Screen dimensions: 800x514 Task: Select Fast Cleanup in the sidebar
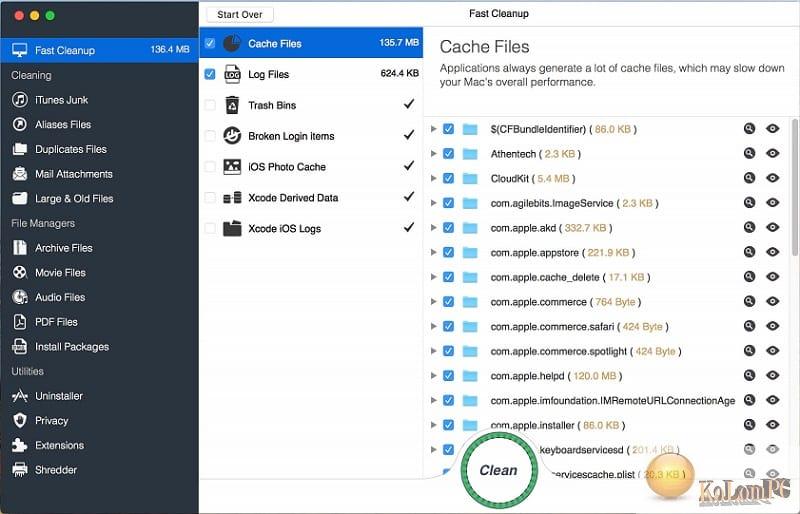click(99, 50)
